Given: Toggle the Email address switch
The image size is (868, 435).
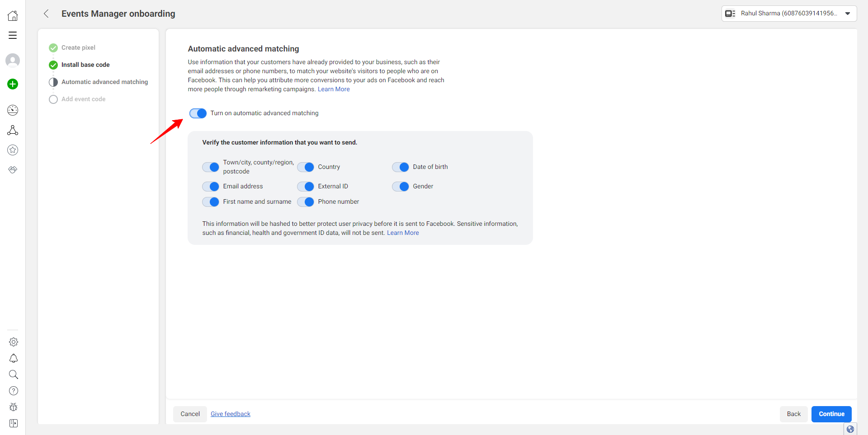Looking at the screenshot, I should coord(211,187).
